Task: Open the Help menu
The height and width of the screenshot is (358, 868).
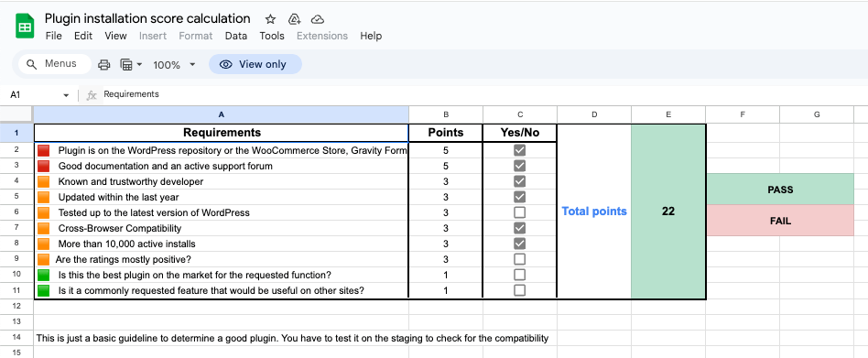Action: (x=371, y=36)
